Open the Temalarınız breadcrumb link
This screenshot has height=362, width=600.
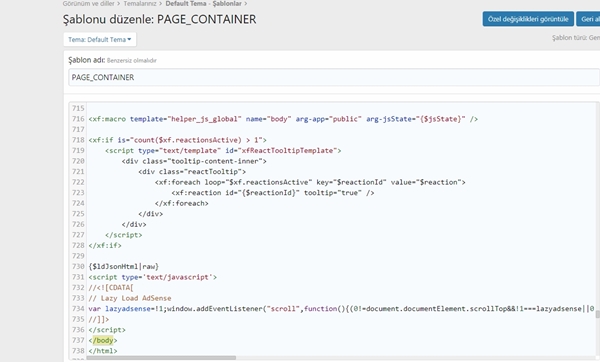[140, 3]
